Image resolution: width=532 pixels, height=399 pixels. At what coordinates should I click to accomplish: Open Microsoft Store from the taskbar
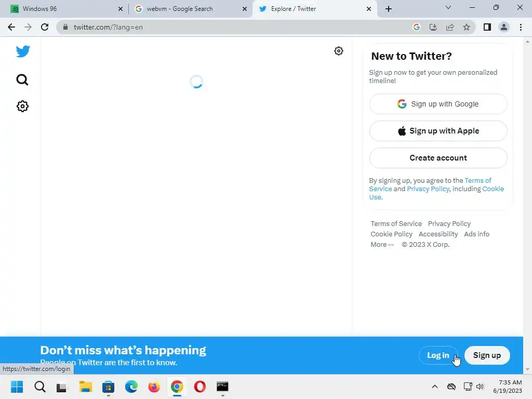(108, 387)
